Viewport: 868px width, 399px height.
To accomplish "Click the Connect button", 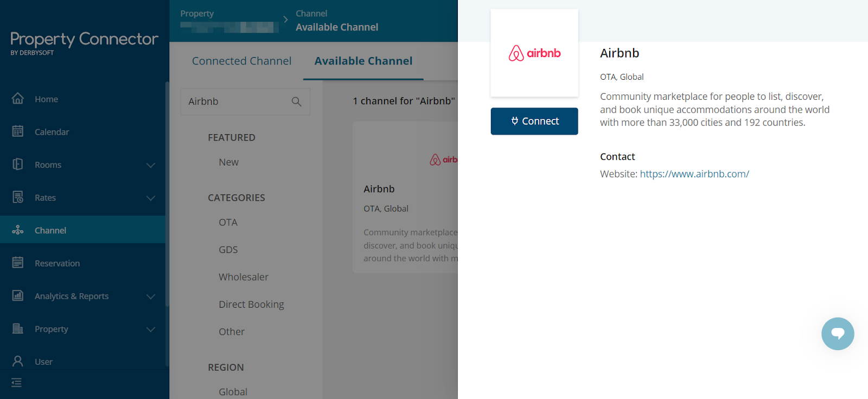I will point(534,121).
